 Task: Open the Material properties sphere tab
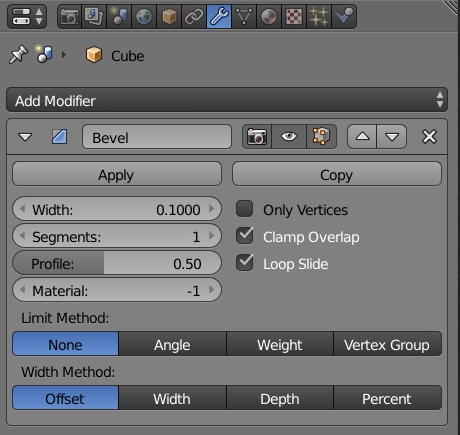[x=269, y=16]
